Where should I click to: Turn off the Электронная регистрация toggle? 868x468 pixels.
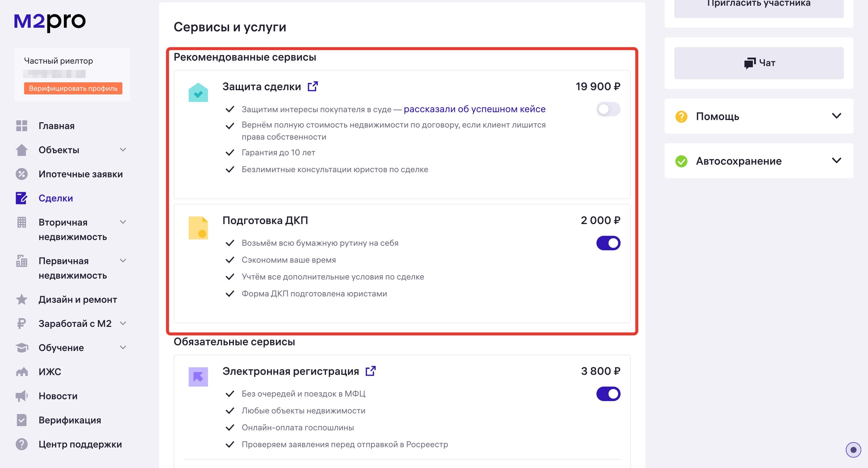(x=608, y=394)
